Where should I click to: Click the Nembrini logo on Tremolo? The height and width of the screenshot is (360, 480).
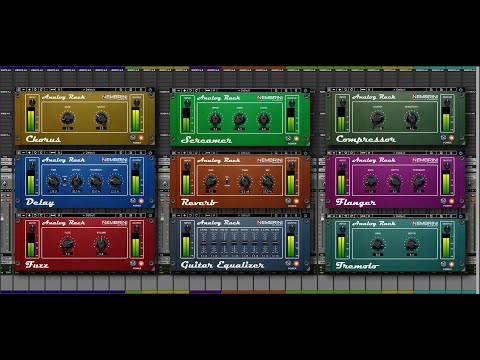point(425,223)
